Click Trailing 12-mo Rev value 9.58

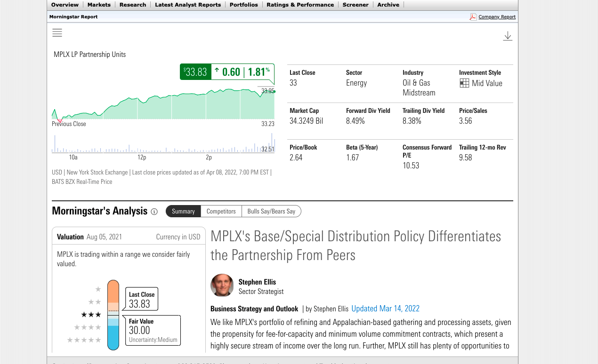466,158
